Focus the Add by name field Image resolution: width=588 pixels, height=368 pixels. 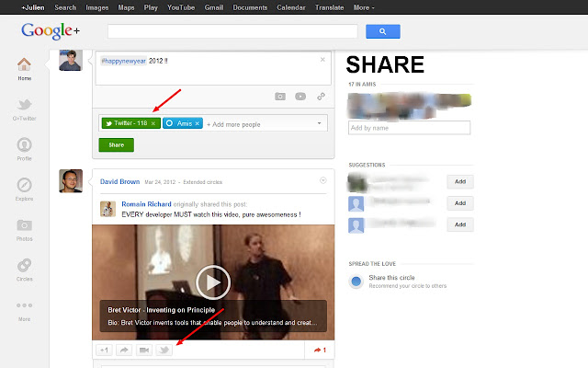(x=409, y=128)
